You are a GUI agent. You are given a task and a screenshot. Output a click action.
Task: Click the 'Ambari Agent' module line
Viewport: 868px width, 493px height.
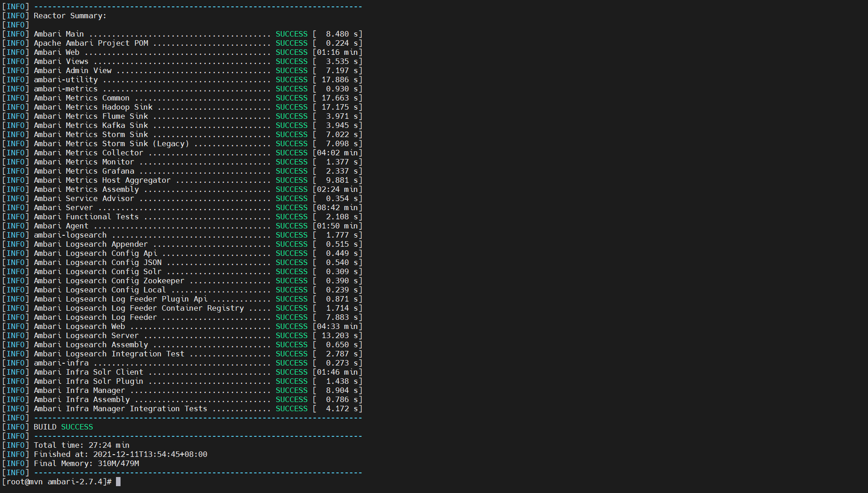[x=61, y=226]
